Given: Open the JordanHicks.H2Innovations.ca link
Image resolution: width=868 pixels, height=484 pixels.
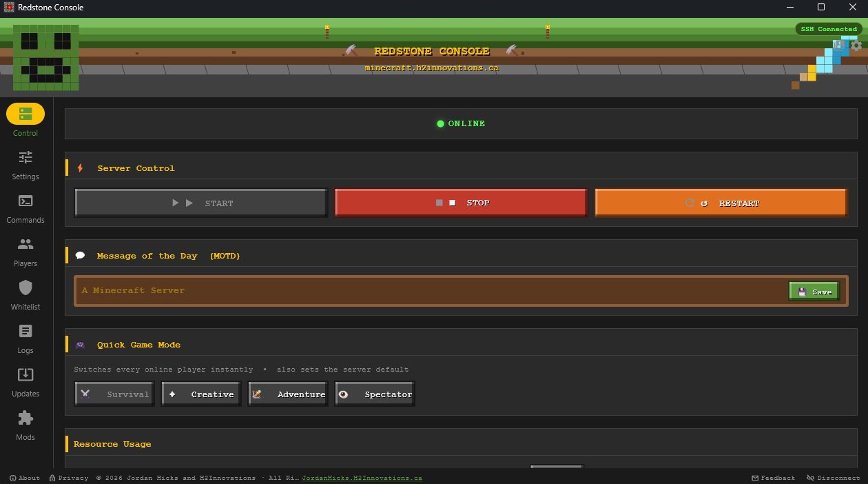Looking at the screenshot, I should point(362,478).
